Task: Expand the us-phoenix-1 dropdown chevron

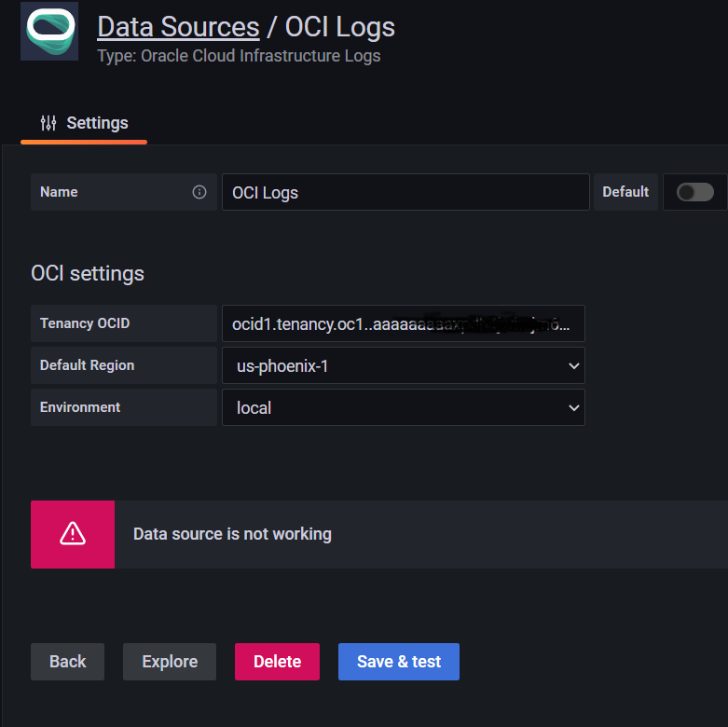Action: 574,365
